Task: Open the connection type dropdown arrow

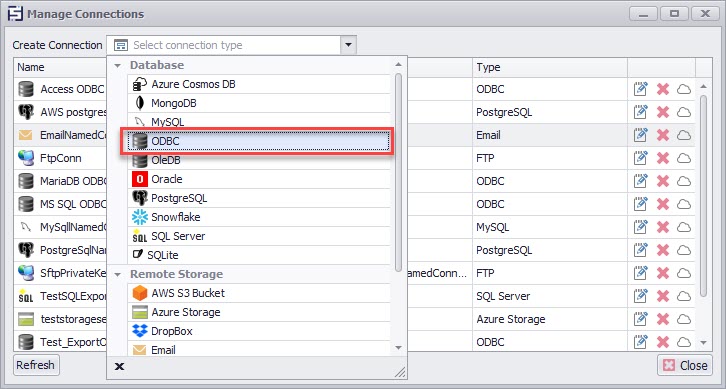Action: pos(348,45)
